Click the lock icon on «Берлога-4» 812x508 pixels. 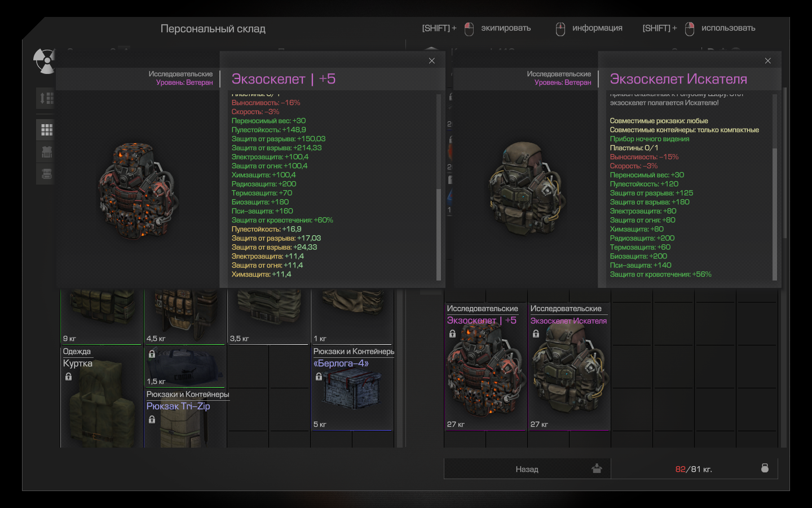pos(319,376)
